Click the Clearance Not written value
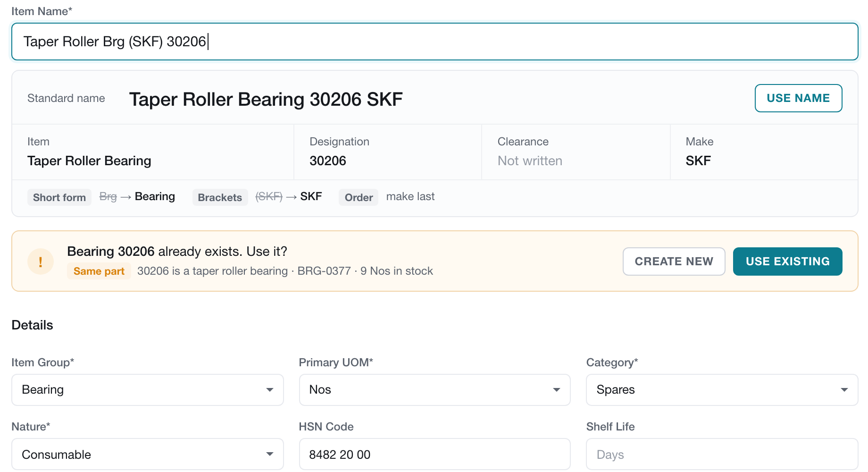 click(x=530, y=161)
